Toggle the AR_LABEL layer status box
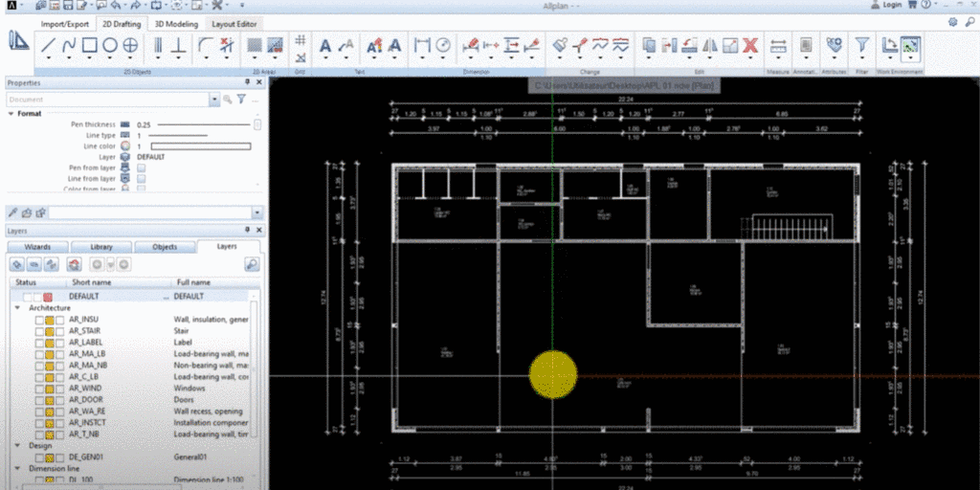Screen dimensions: 980x490 (x=50, y=343)
